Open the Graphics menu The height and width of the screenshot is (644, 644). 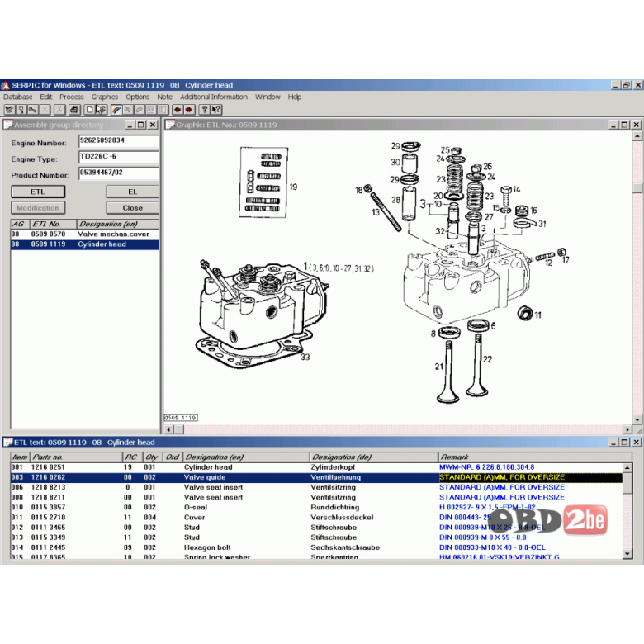(104, 97)
